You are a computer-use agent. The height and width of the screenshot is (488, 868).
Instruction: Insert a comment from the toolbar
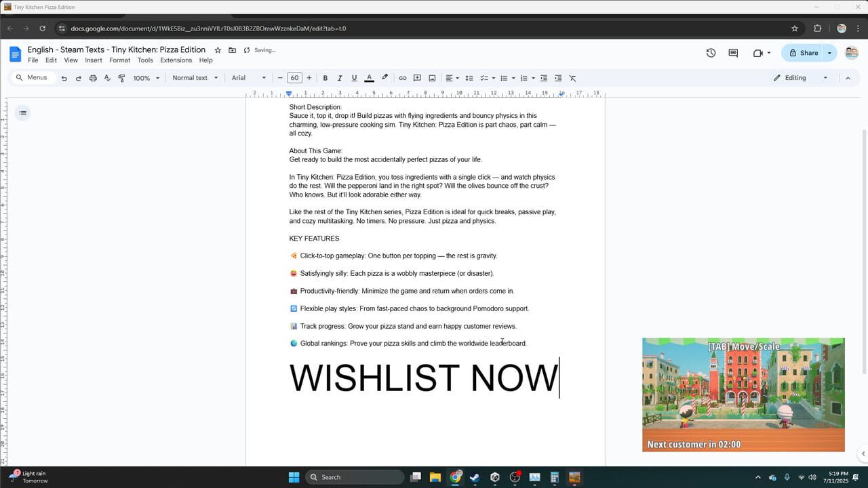(417, 77)
